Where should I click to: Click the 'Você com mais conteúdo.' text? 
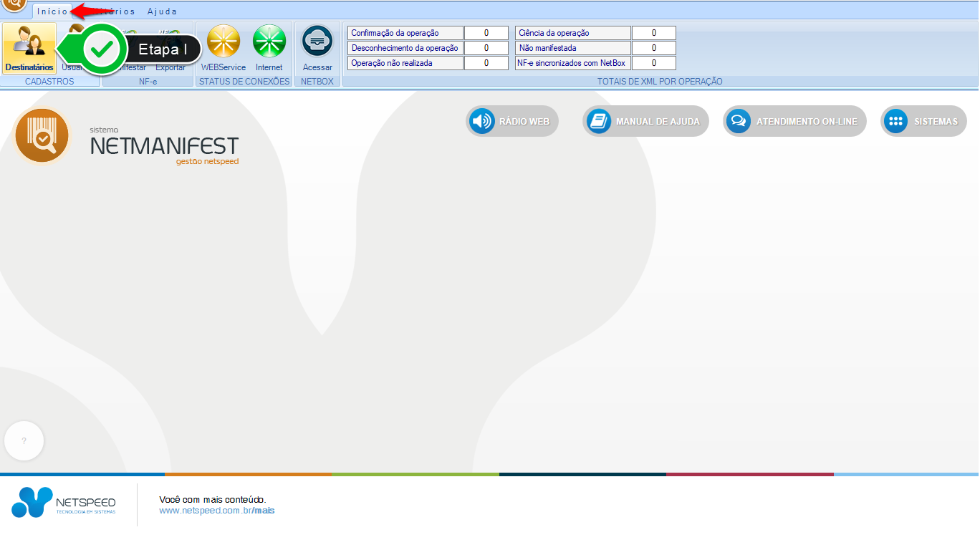coord(213,499)
